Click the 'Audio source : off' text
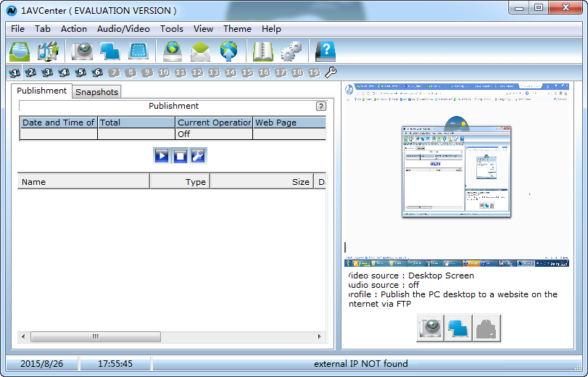The width and height of the screenshot is (588, 377). 384,285
